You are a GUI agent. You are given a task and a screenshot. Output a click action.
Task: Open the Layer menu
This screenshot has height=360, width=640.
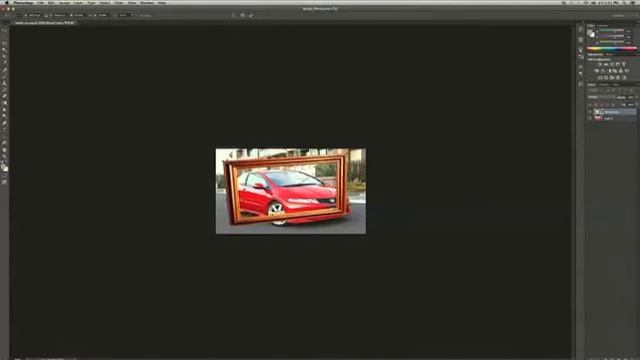tap(78, 2)
